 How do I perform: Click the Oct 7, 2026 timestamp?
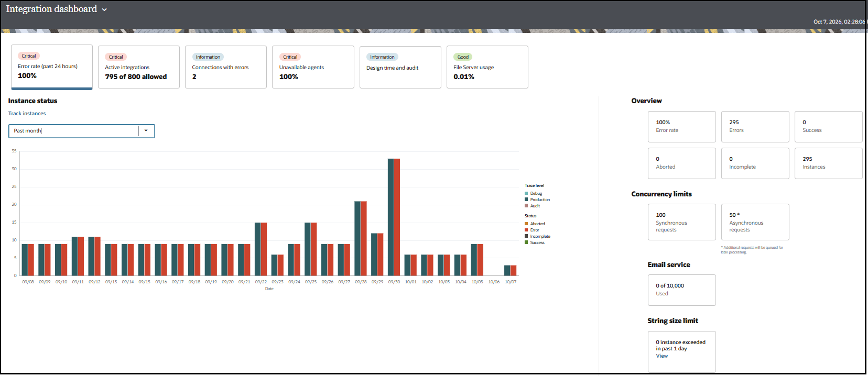click(x=839, y=21)
